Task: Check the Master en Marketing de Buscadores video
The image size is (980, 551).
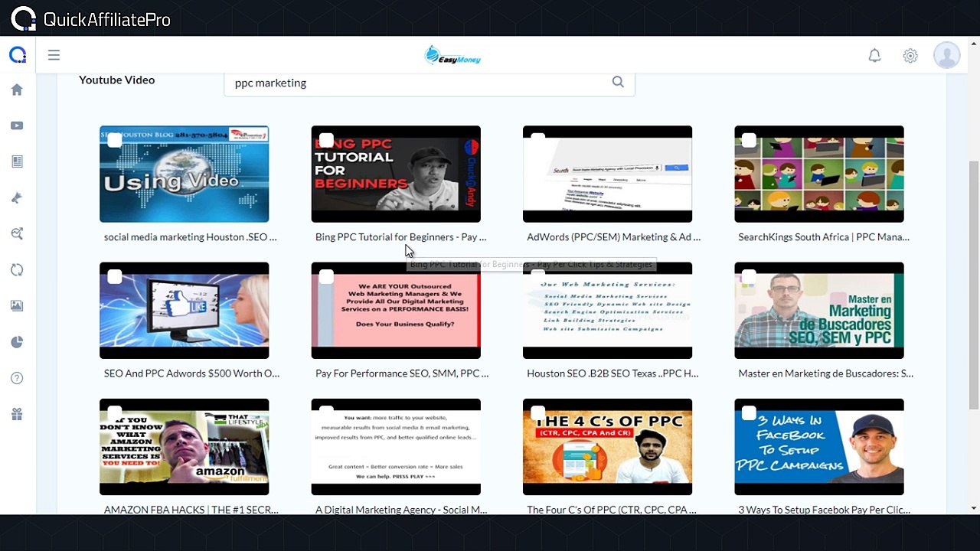Action: click(x=749, y=276)
